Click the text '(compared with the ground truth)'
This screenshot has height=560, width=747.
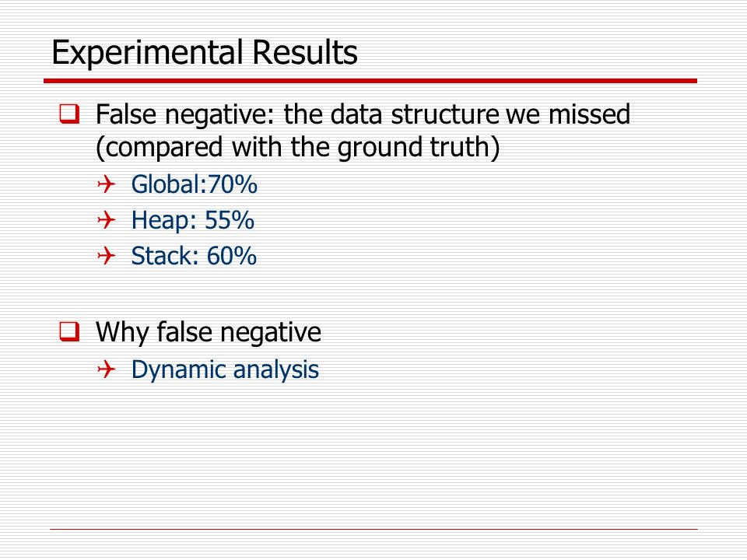point(298,147)
